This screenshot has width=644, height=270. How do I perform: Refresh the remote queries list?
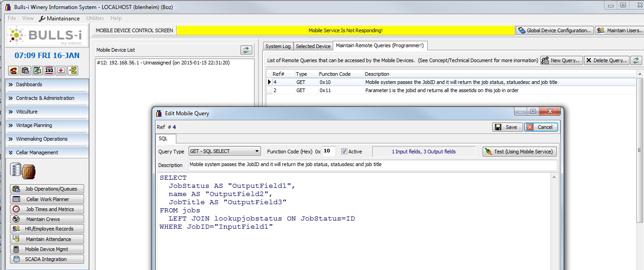636,60
